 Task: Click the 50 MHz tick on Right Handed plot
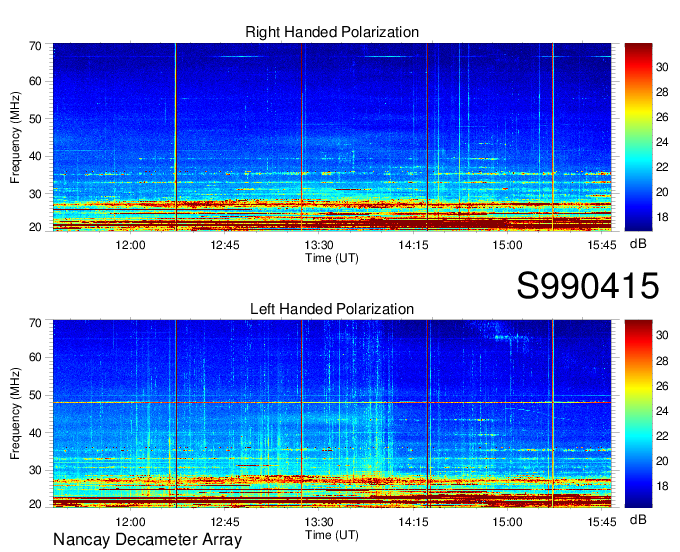coord(35,119)
